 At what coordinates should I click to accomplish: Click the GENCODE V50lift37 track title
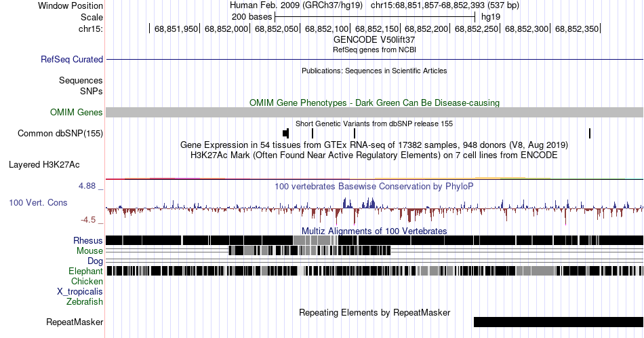[374, 40]
